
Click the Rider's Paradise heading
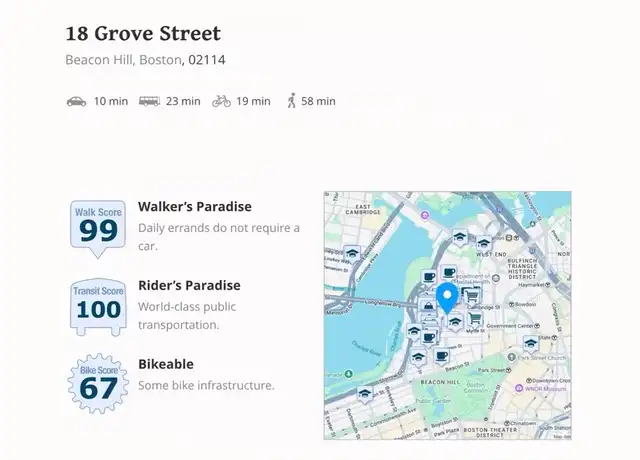coord(189,285)
